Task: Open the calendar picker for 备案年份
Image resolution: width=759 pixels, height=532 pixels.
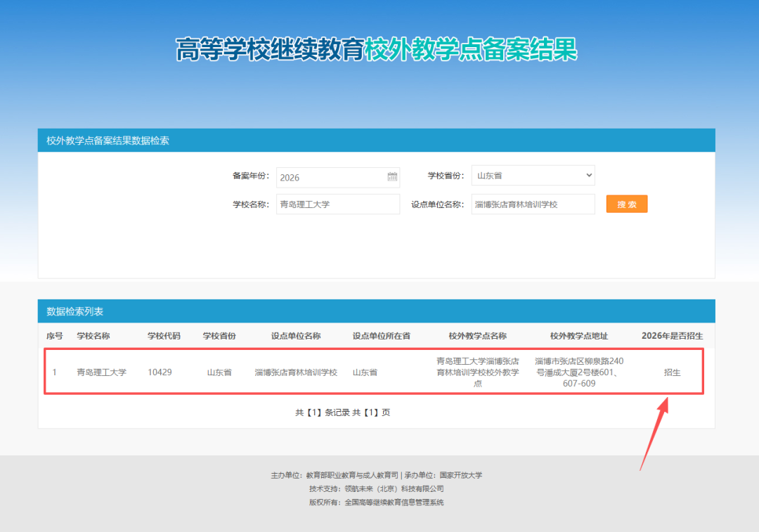Action: click(x=392, y=176)
